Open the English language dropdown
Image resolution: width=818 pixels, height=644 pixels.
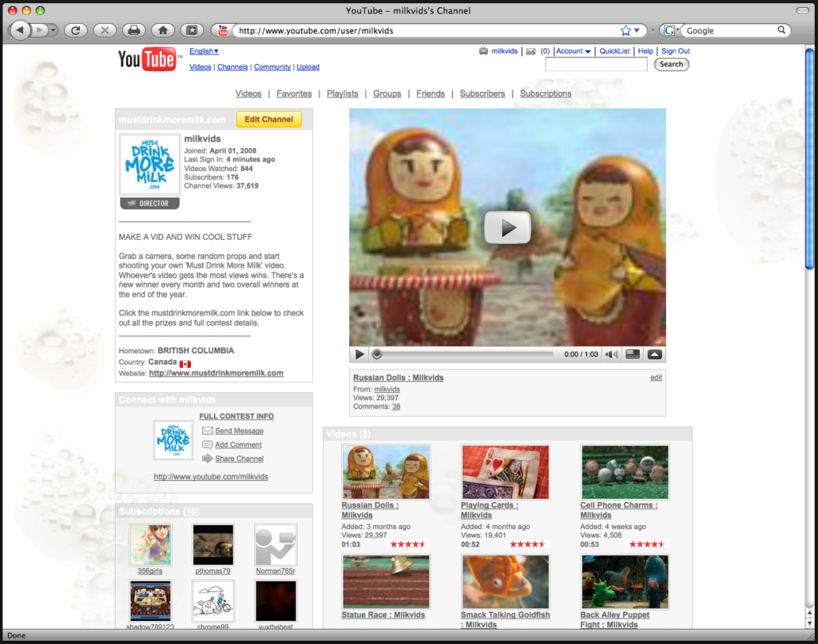click(x=204, y=51)
